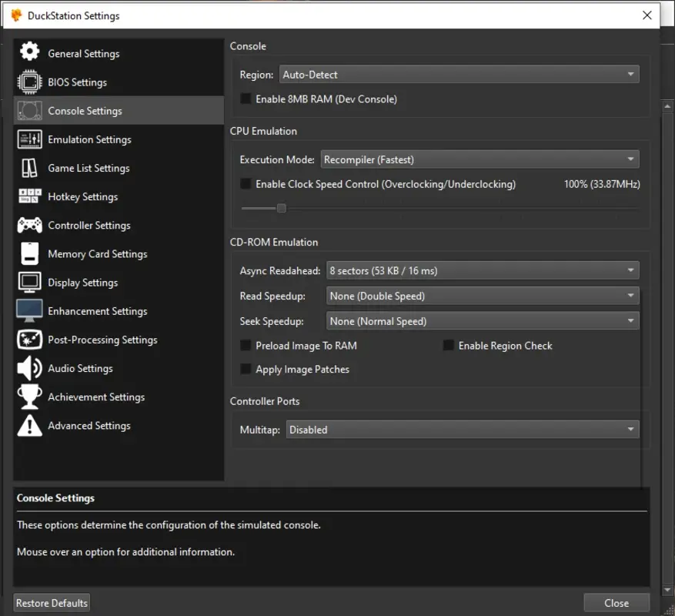The height and width of the screenshot is (616, 675).
Task: Toggle the Apply Image Patches checkbox
Action: [x=246, y=370]
